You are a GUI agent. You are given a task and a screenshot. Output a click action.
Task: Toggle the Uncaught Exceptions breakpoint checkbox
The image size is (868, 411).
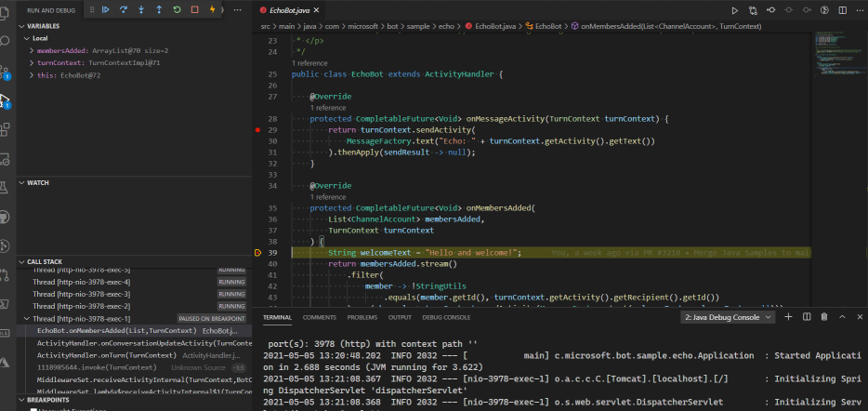pyautogui.click(x=33, y=409)
